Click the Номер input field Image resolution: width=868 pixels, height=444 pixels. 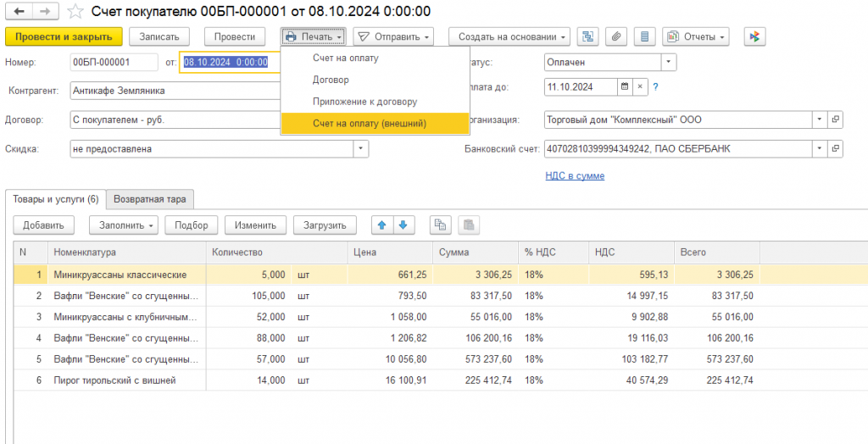(114, 63)
